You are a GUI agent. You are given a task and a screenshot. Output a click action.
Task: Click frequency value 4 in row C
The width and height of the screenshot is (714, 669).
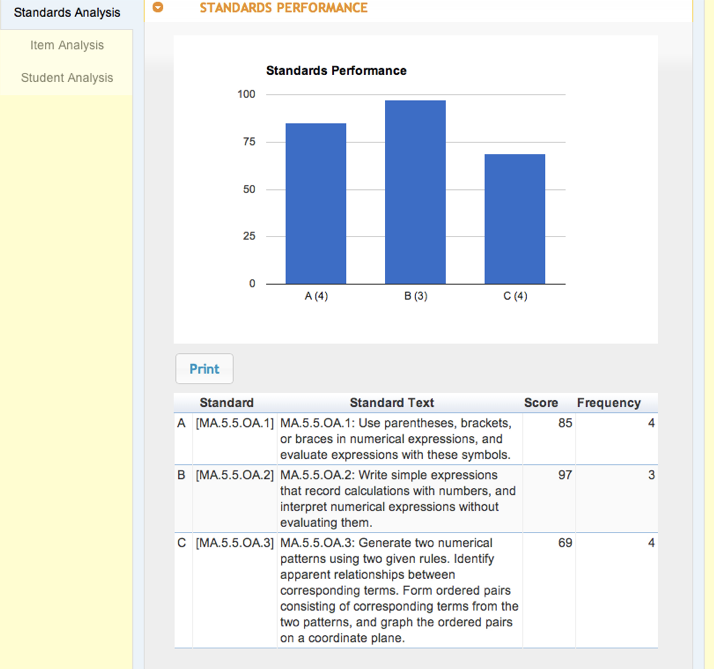pyautogui.click(x=651, y=543)
